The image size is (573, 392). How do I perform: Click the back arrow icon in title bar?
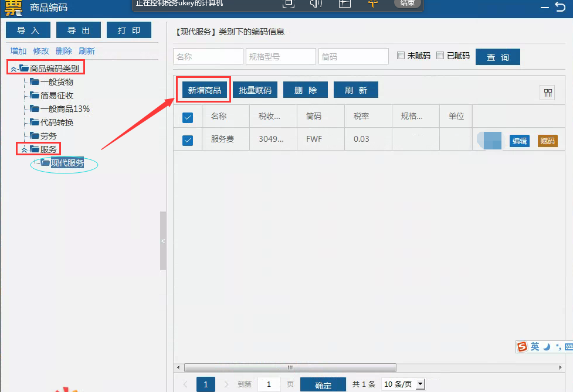560,7
